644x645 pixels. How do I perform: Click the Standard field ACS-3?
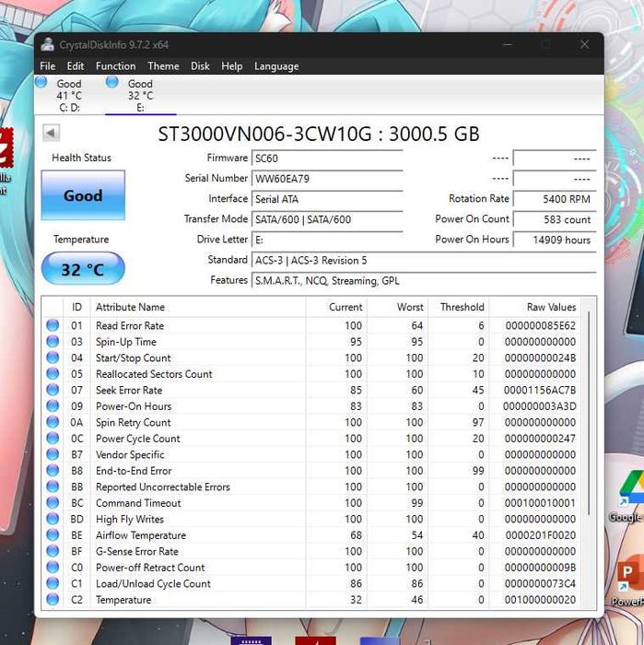424,261
